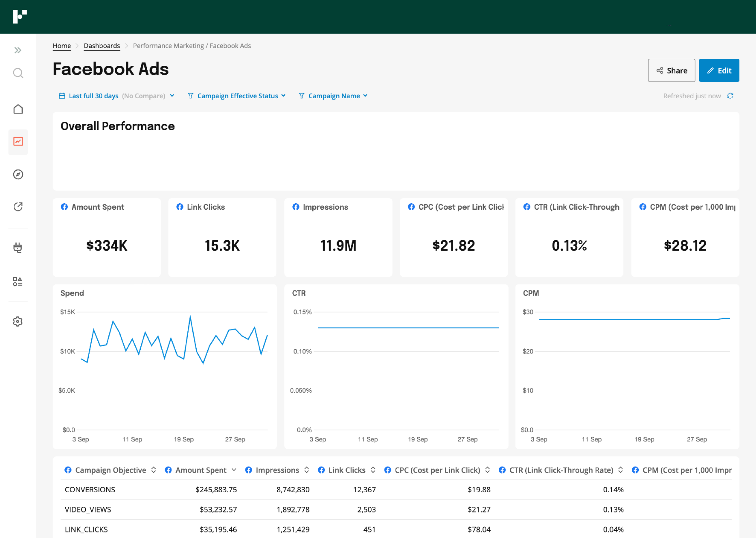Navigate to Dashboards via breadcrumb
The width and height of the screenshot is (756, 538).
[x=102, y=46]
